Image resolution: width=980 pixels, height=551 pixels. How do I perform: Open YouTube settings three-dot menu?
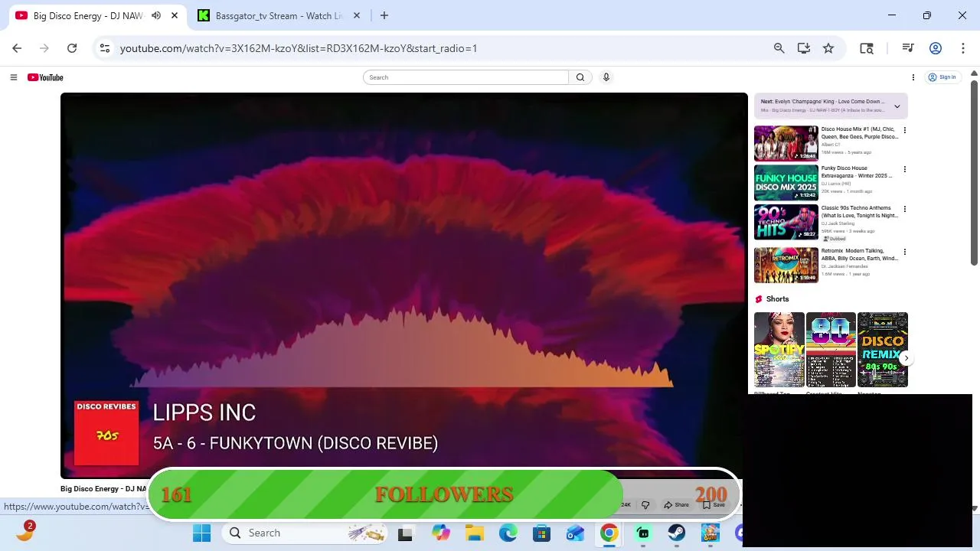(x=913, y=77)
